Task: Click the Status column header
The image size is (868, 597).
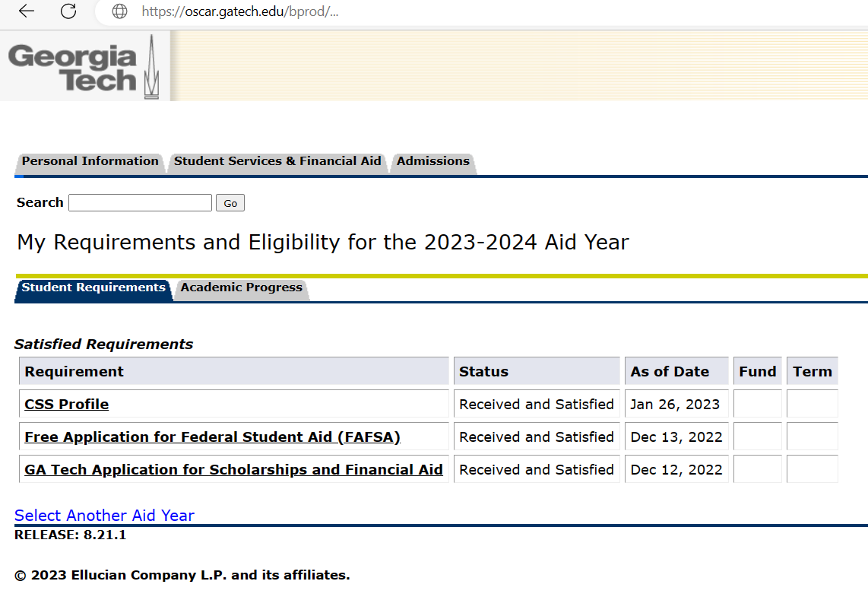Action: coord(483,372)
